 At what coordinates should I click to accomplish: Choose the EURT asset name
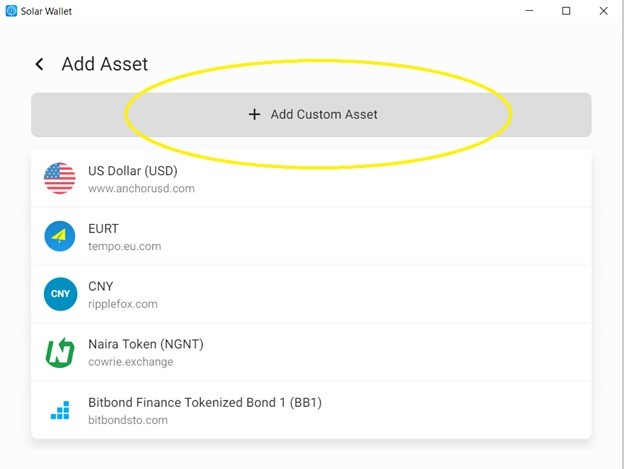tap(103, 229)
